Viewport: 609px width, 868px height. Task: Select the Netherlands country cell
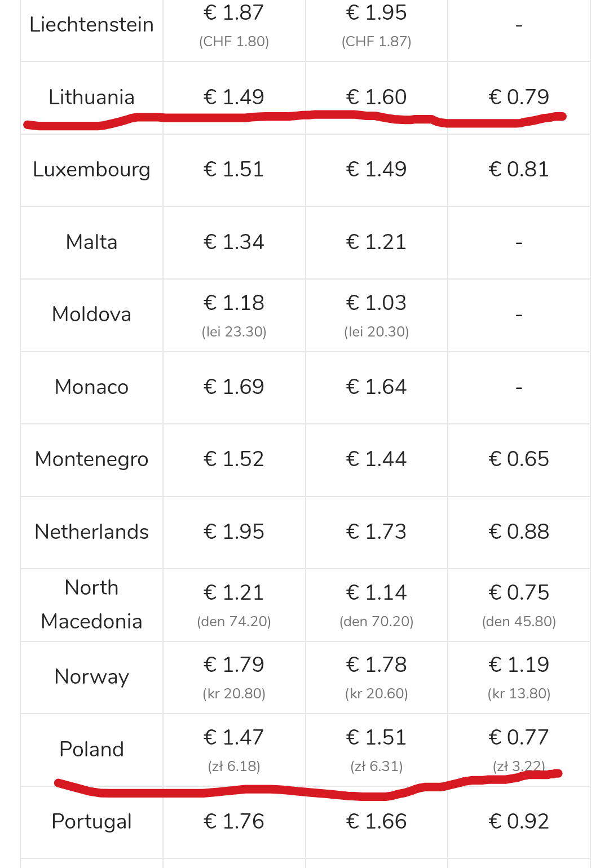tap(91, 532)
